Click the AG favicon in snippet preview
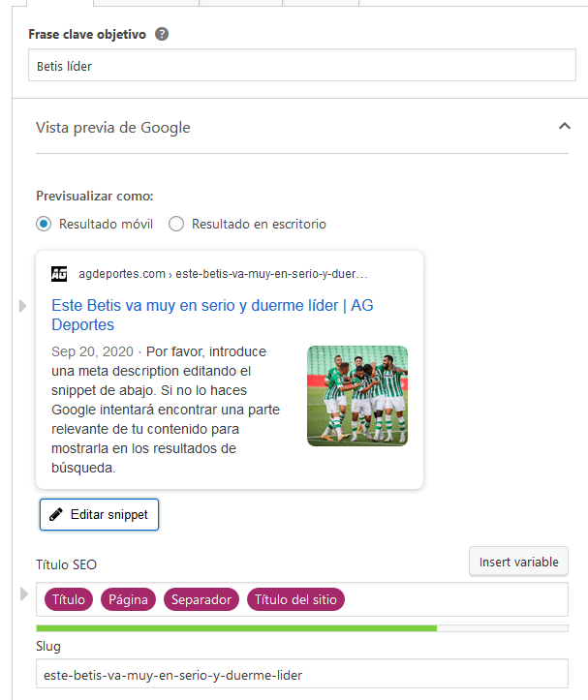This screenshot has height=700, width=588. point(59,274)
